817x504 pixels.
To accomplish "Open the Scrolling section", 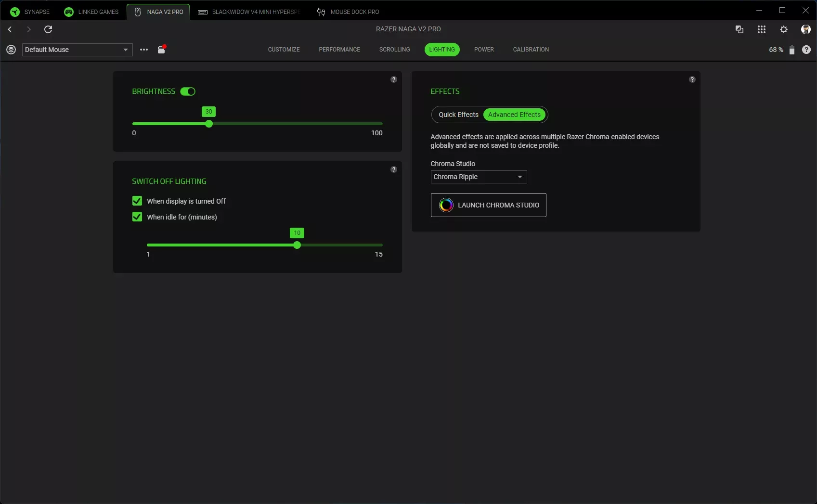I will [x=395, y=50].
